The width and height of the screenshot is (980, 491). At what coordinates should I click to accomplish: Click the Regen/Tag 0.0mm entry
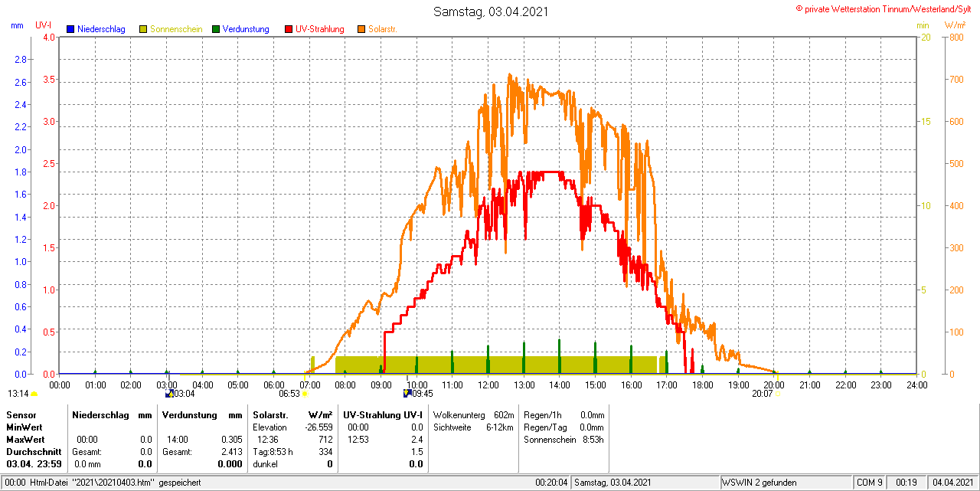point(563,427)
